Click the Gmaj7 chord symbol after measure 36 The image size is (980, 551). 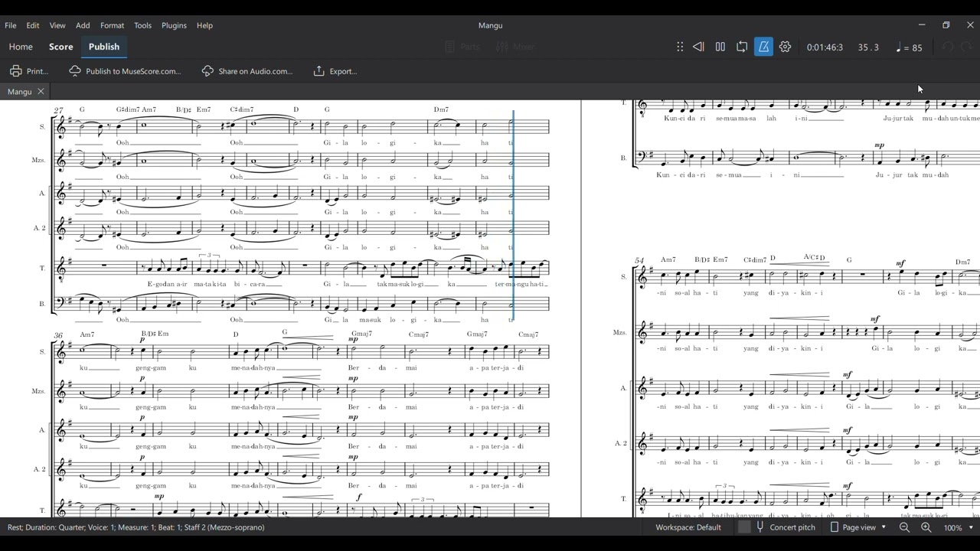click(361, 334)
